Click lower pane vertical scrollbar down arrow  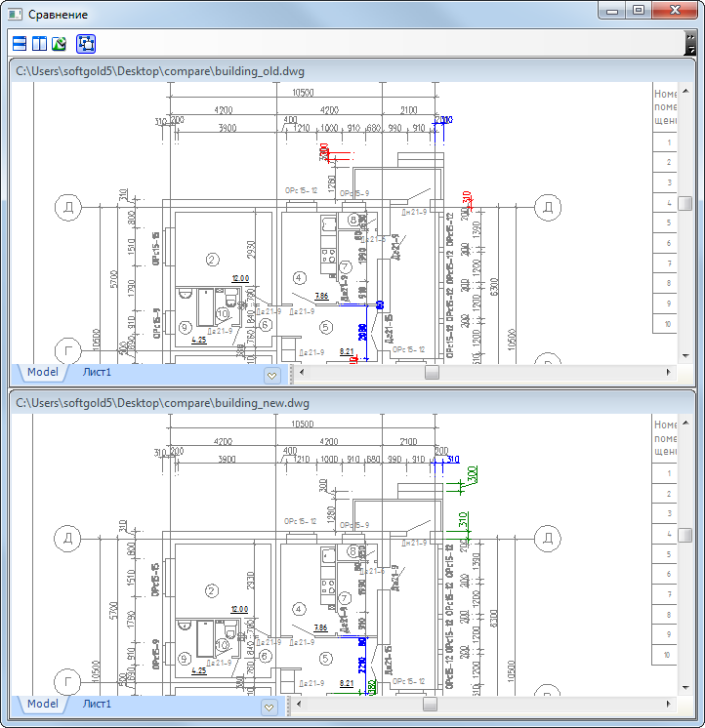point(686,687)
